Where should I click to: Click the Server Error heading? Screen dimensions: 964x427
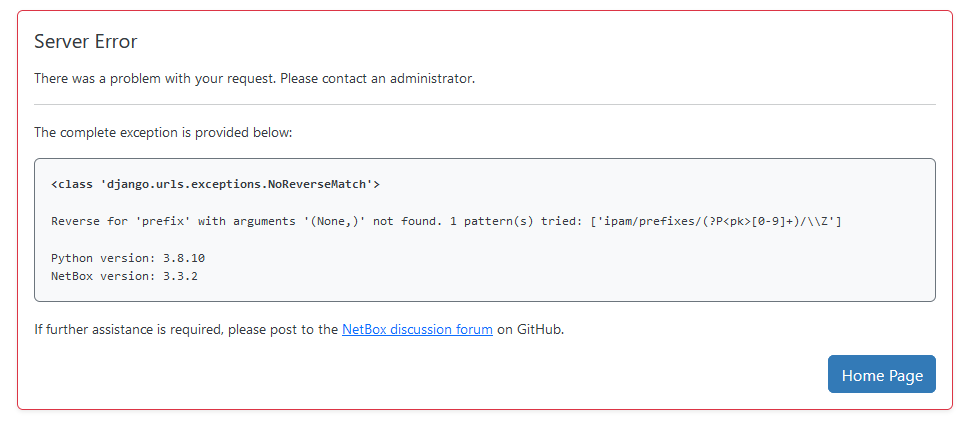click(85, 41)
